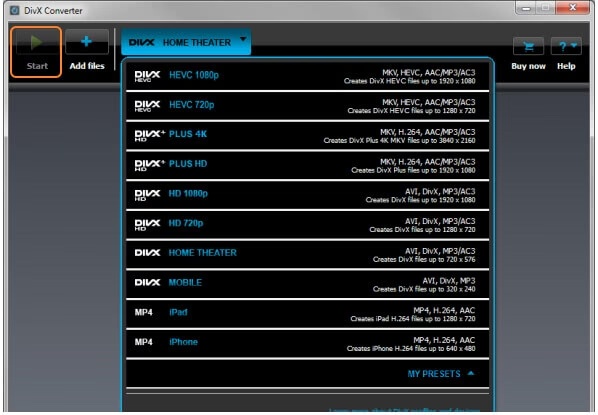Open the Buy now shopping cart icon
The image size is (598, 415).
click(x=528, y=47)
